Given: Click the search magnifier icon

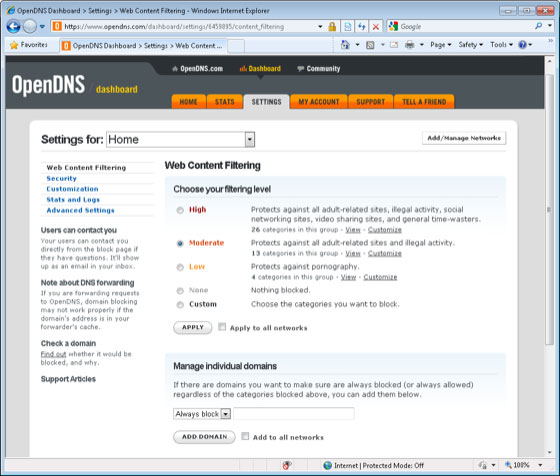Looking at the screenshot, I should click(x=539, y=26).
